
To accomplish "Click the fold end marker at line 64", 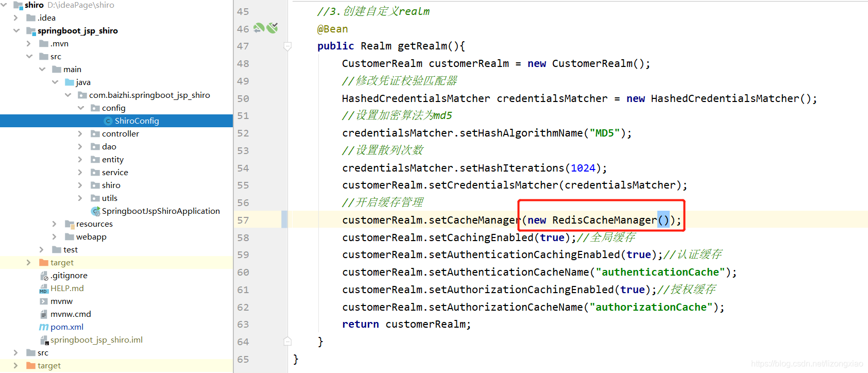I will point(287,342).
